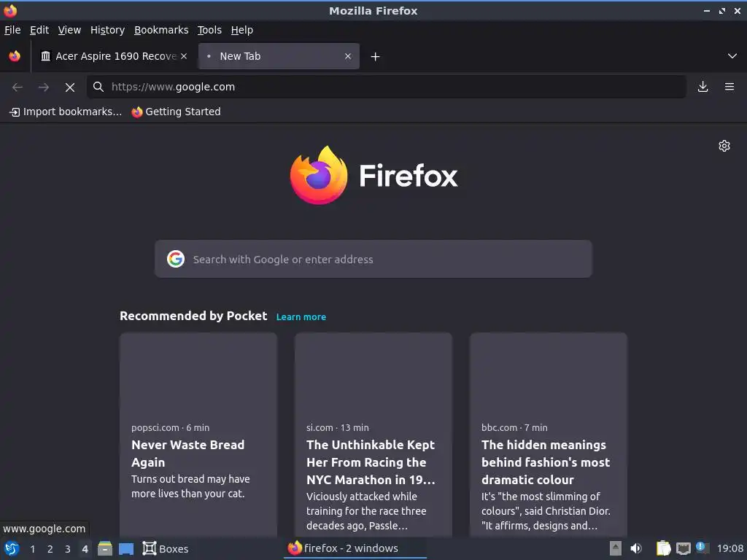Expand the list all tabs chevron
Viewport: 747px width, 560px height.
(x=732, y=56)
